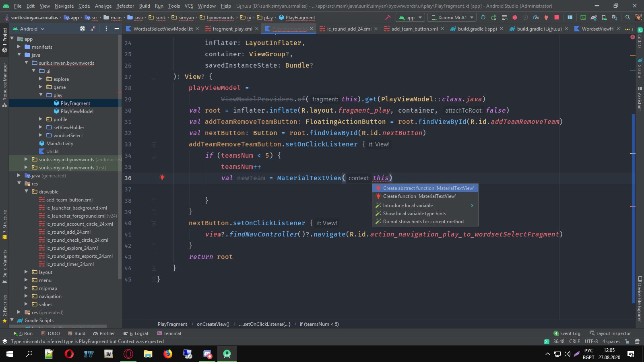The height and width of the screenshot is (362, 644).
Task: Click the read-only lock icon in status bar
Action: [627, 341]
